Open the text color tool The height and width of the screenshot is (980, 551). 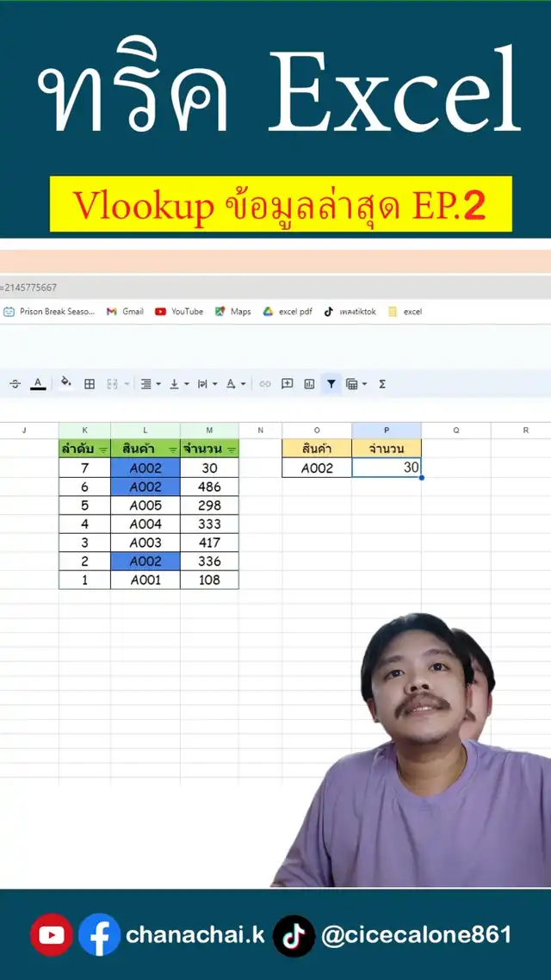pyautogui.click(x=38, y=384)
